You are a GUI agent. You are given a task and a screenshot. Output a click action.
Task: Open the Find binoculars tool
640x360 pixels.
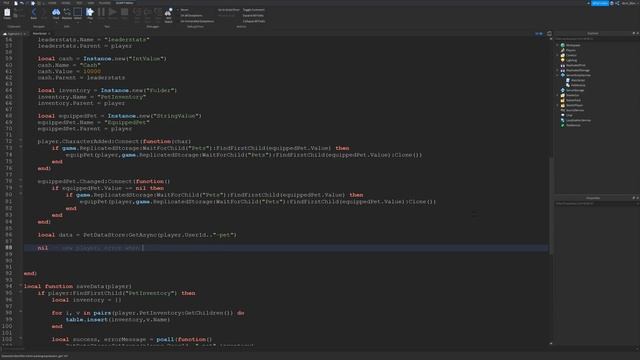(56, 13)
